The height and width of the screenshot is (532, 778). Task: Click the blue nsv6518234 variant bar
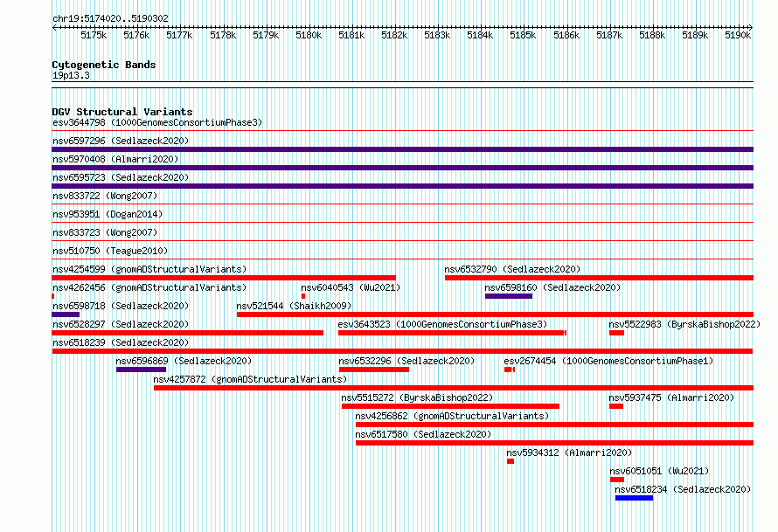coord(634,498)
